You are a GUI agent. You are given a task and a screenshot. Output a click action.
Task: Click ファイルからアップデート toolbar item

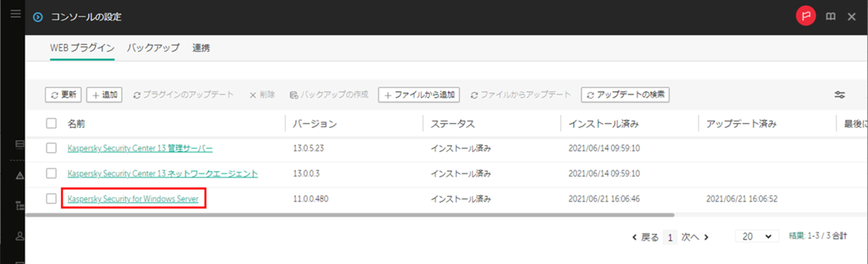click(521, 95)
